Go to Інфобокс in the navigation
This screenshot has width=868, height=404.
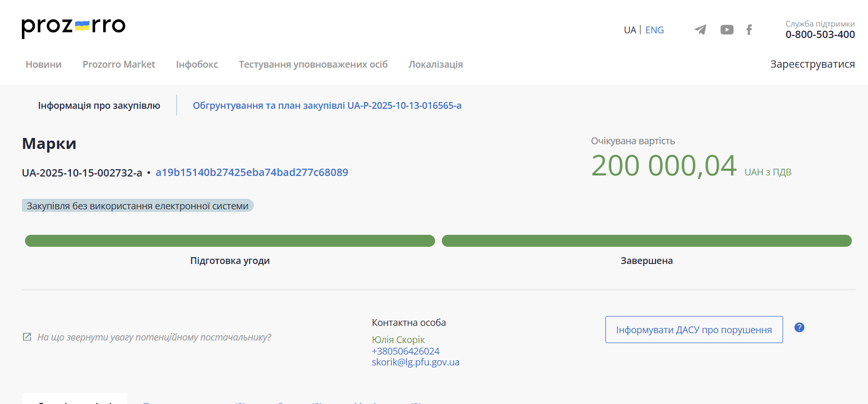pyautogui.click(x=197, y=65)
